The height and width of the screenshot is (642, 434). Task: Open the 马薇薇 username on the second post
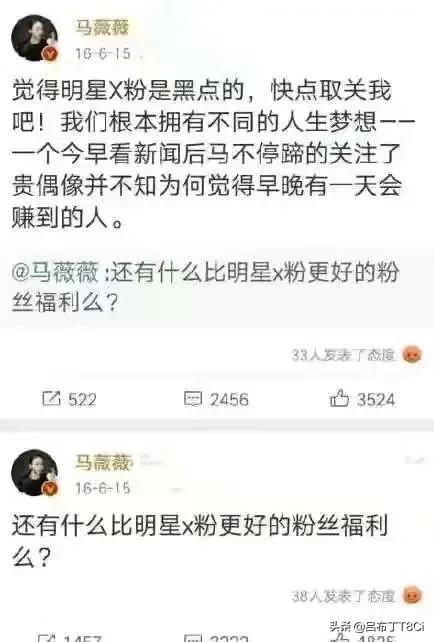coord(102,461)
